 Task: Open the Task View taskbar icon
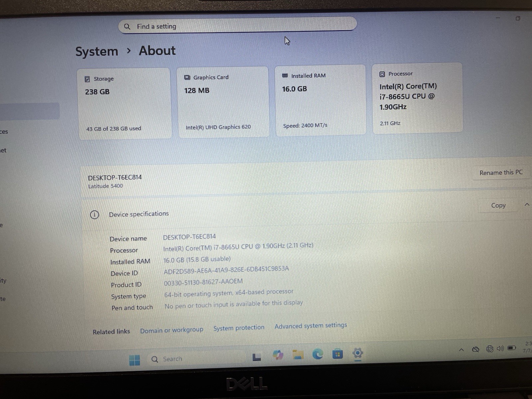click(x=257, y=357)
